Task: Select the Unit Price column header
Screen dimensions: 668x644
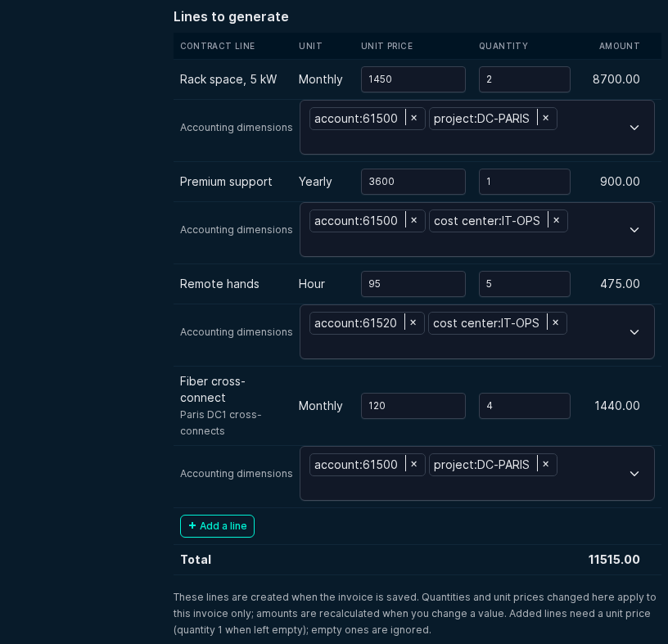Action: tap(387, 46)
